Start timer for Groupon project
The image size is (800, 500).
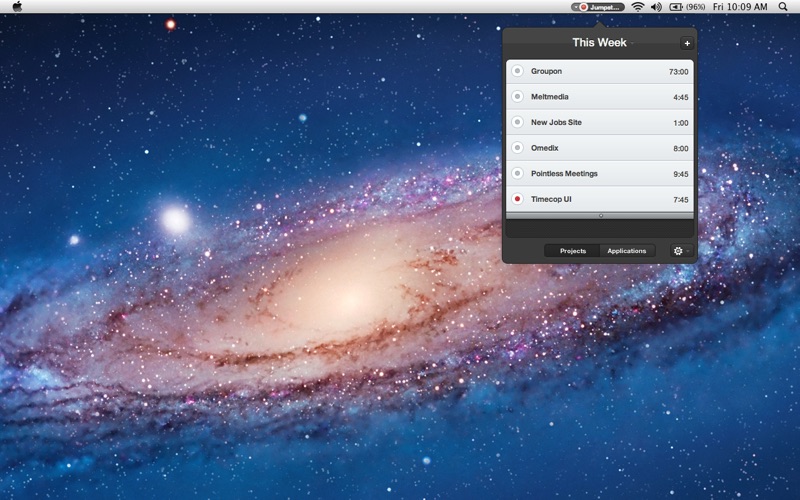click(517, 71)
